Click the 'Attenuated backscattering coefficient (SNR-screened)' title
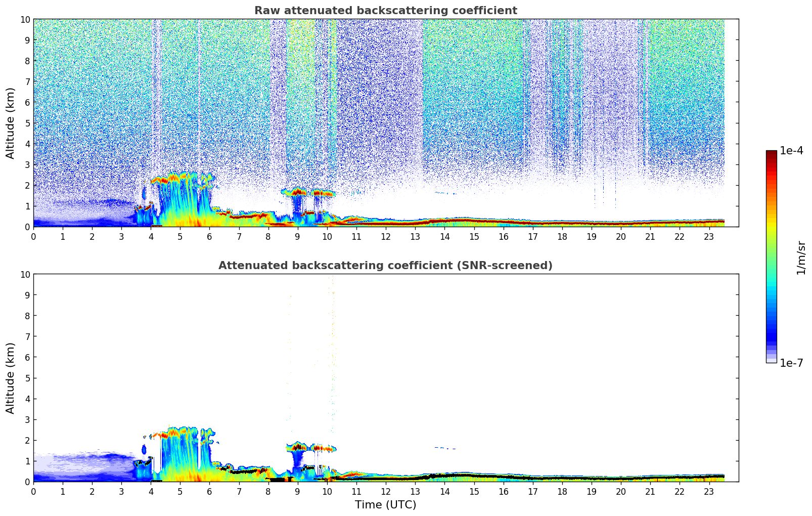The image size is (812, 516). [385, 266]
